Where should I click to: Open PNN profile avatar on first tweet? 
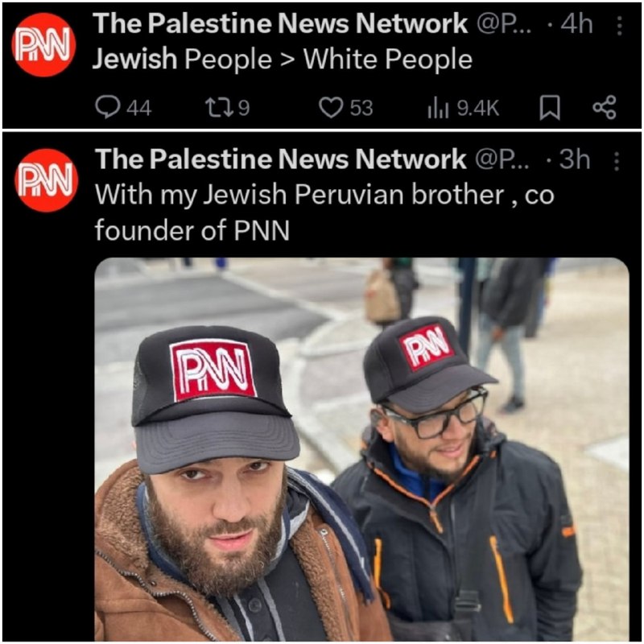44,45
